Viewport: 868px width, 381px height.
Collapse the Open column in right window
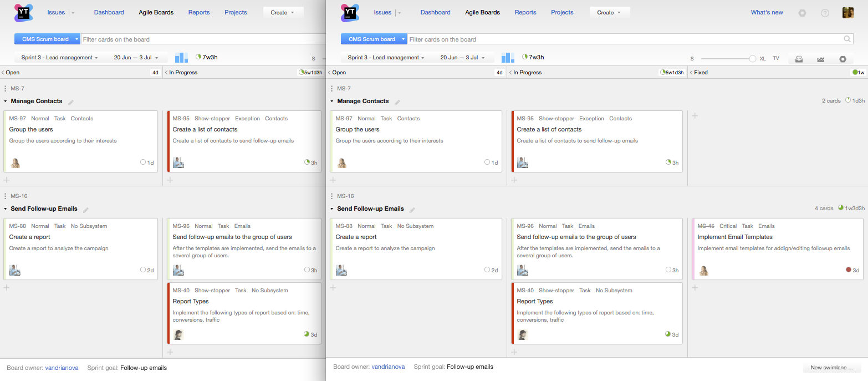coord(329,73)
